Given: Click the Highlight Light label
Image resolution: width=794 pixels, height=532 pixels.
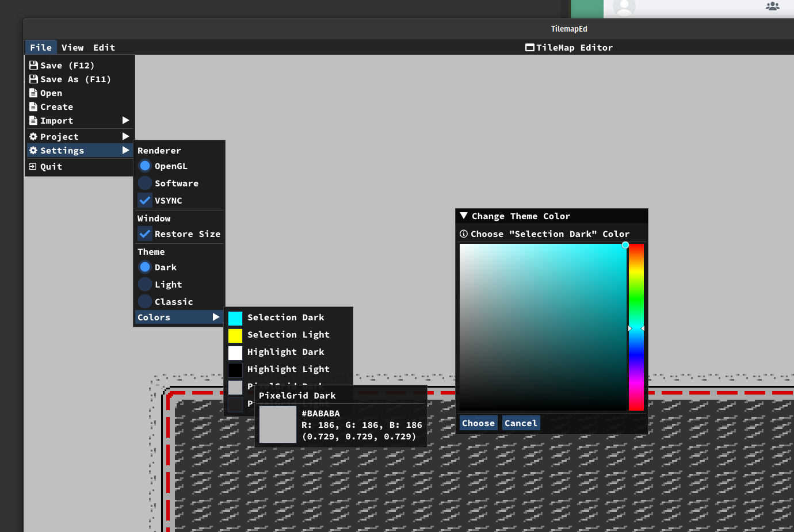Looking at the screenshot, I should tap(288, 369).
